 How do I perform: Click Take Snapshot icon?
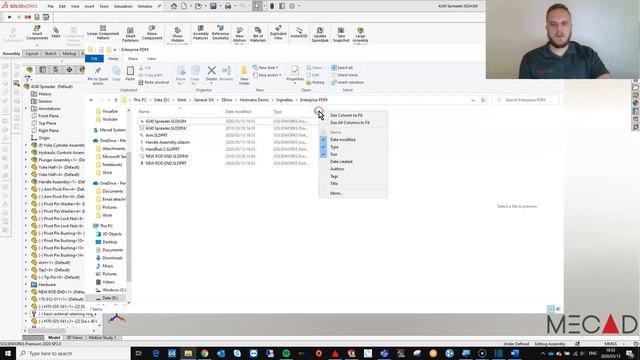341,35
